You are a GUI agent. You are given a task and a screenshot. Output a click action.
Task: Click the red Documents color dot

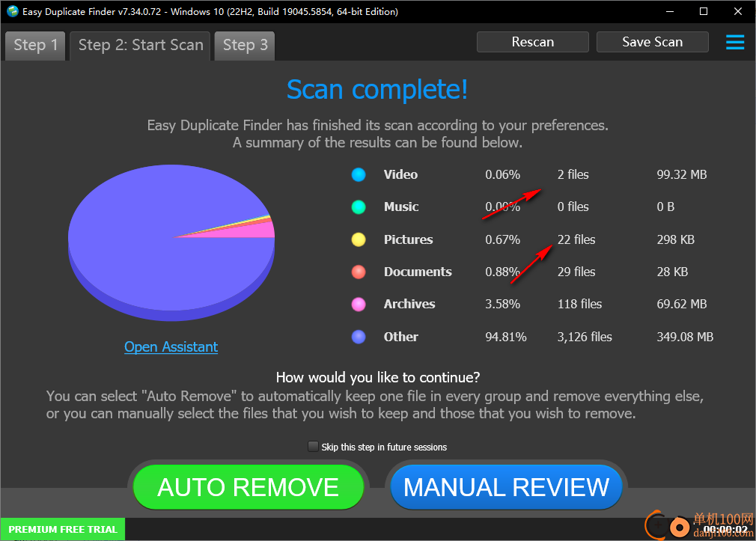tap(359, 272)
